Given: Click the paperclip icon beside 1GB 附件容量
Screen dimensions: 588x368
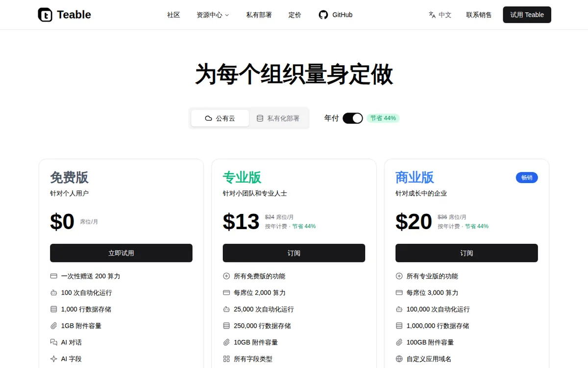Looking at the screenshot, I should pos(54,326).
